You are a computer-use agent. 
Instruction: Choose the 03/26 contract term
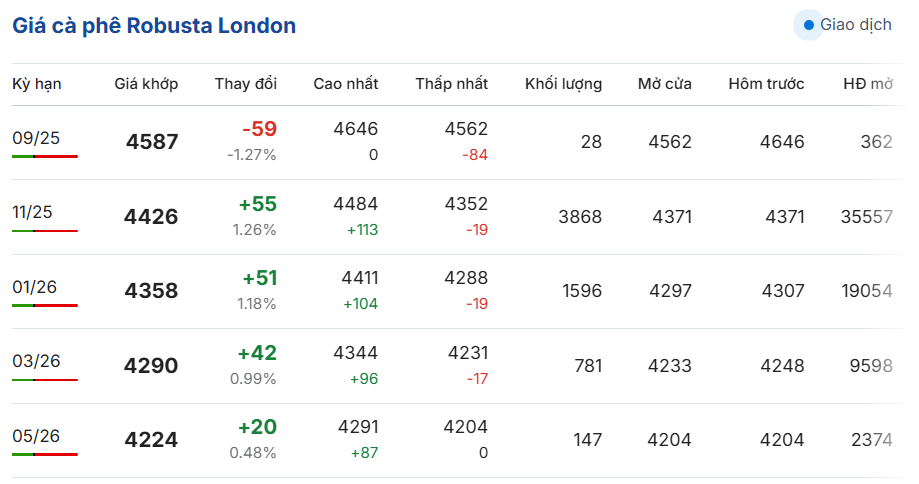click(x=36, y=361)
